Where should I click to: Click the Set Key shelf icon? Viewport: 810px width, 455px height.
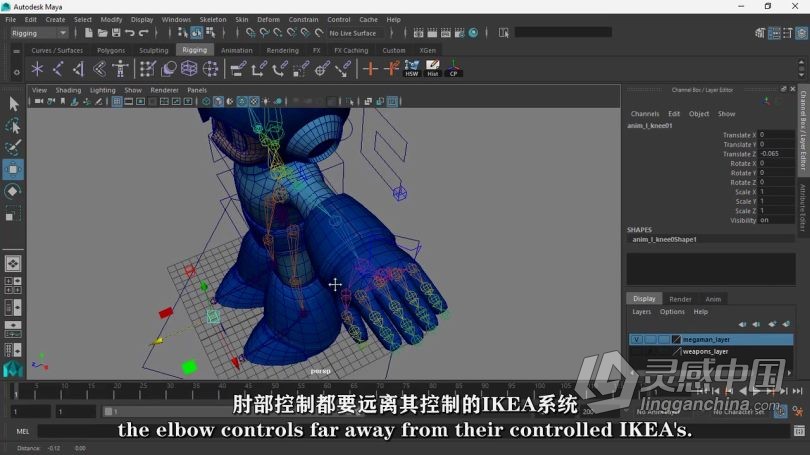tap(370, 69)
